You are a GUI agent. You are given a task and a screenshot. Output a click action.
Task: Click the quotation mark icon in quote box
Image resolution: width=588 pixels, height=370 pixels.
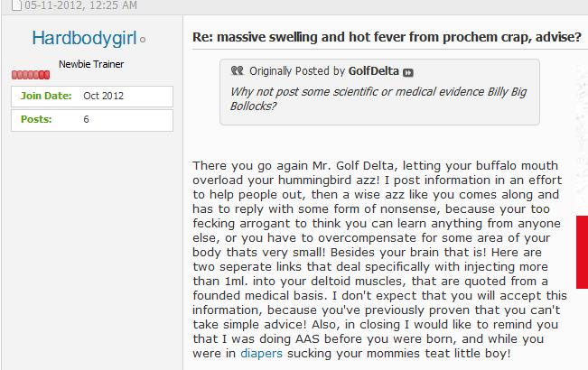point(238,70)
